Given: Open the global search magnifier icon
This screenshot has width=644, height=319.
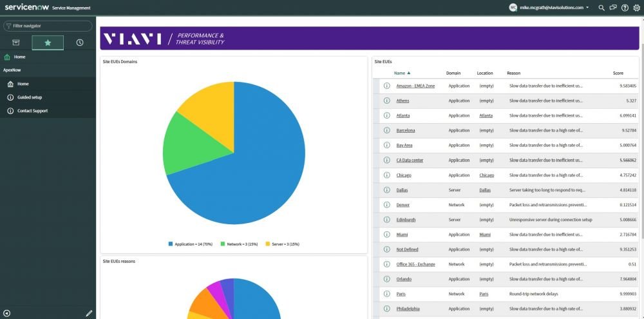Looking at the screenshot, I should coord(601,7).
